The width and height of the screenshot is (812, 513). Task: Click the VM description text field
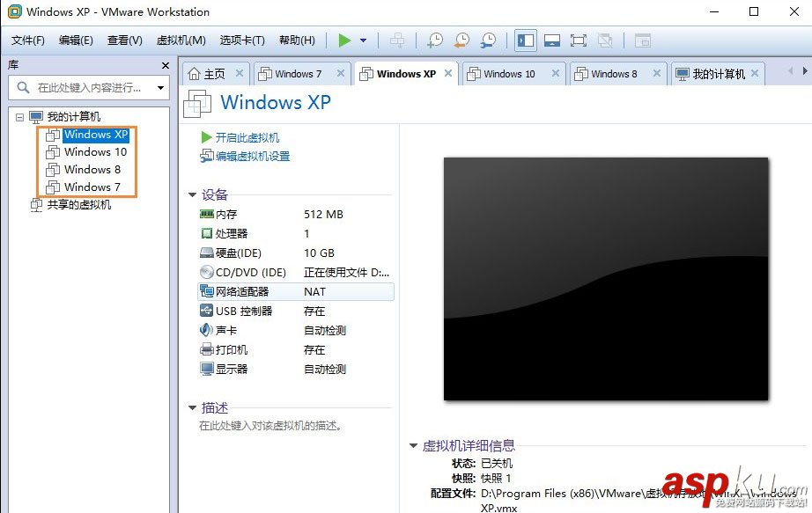tap(270, 426)
